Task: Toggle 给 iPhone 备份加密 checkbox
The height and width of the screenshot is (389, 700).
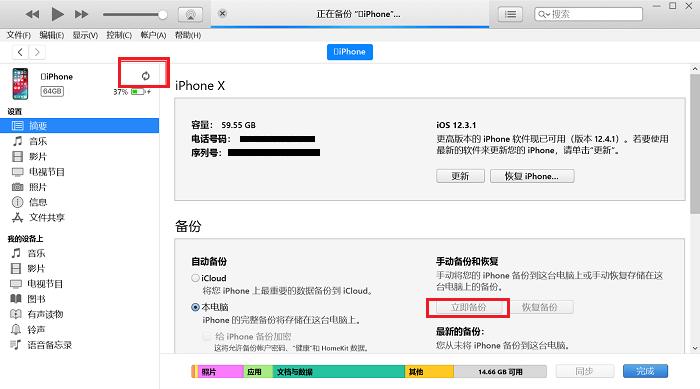Action: click(207, 336)
